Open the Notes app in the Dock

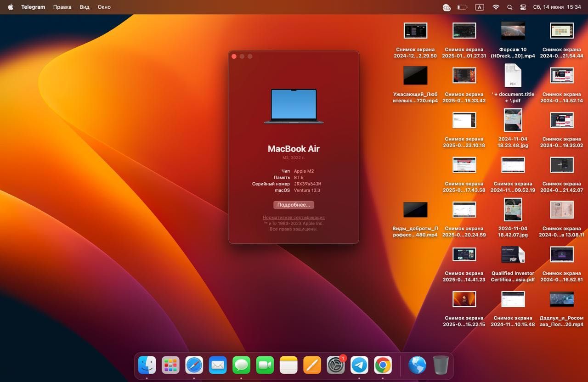pyautogui.click(x=288, y=365)
